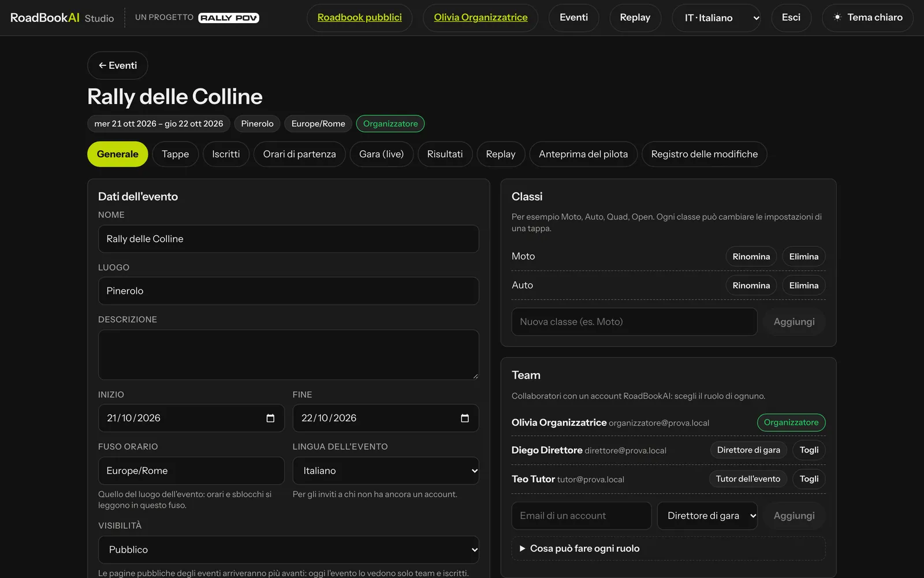
Task: Click into the Descrizione text area
Action: (x=289, y=355)
